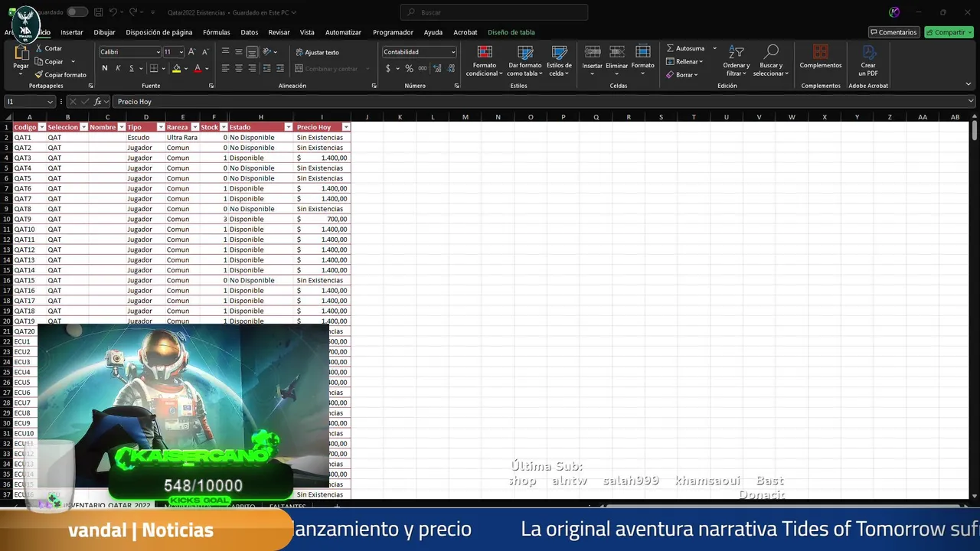Open the Seleccion column filter dropdown

pos(83,127)
